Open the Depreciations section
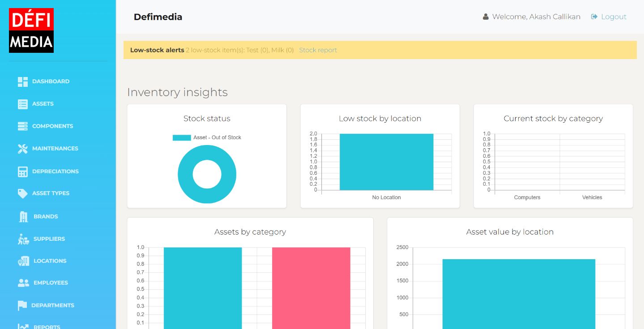Viewport: 644px width, 329px height. pos(55,171)
